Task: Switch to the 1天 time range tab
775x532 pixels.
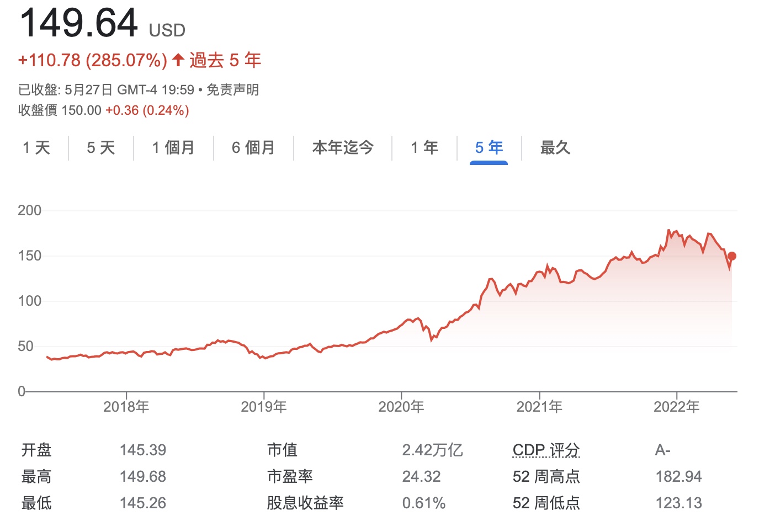Action: [x=35, y=148]
